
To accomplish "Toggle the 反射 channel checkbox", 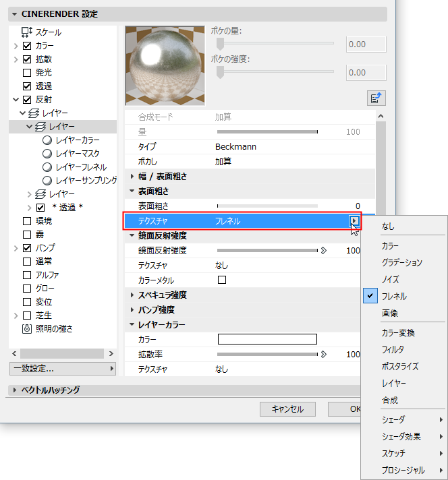I will click(x=27, y=100).
